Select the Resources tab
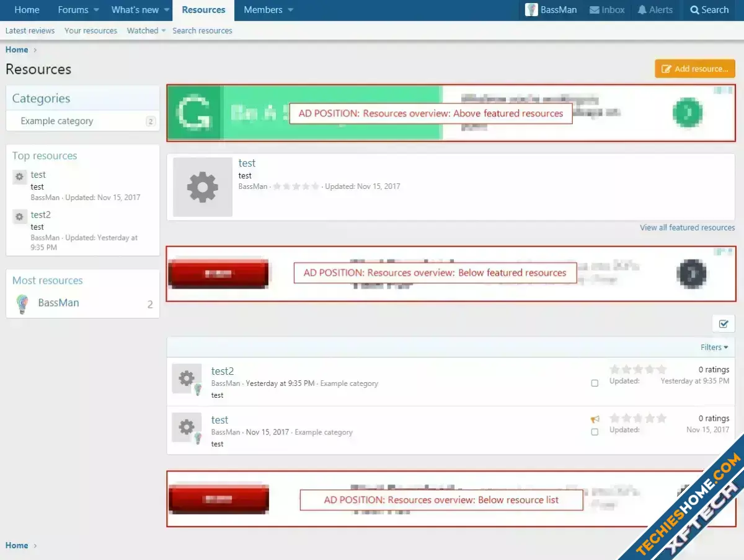This screenshot has width=744, height=560. (x=203, y=10)
